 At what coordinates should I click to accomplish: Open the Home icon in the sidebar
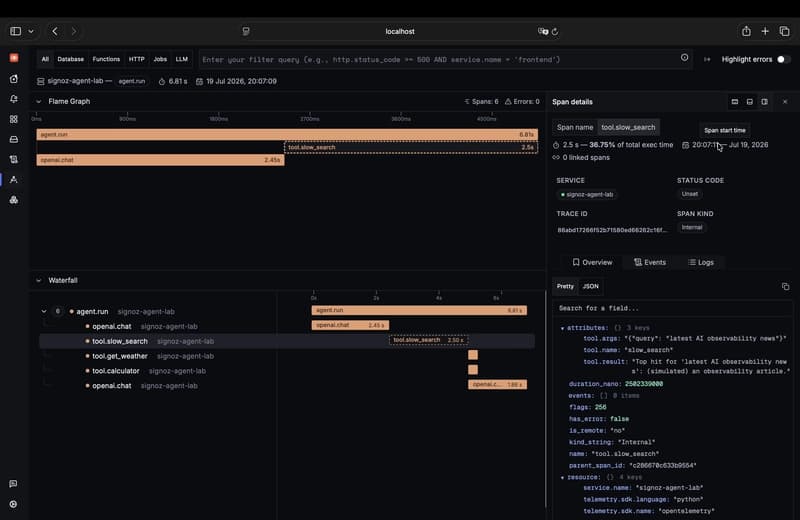[x=14, y=79]
